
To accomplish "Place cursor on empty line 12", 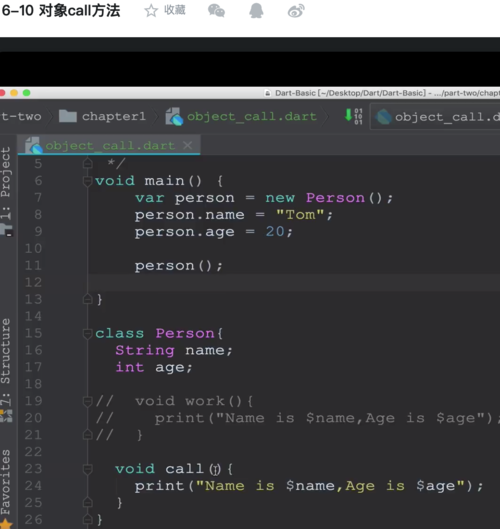I will (x=294, y=282).
